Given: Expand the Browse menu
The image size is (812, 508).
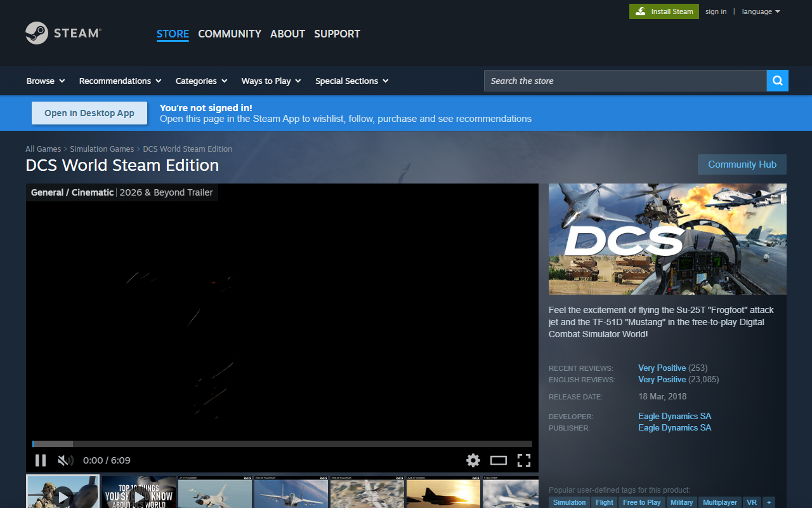Looking at the screenshot, I should click(46, 81).
